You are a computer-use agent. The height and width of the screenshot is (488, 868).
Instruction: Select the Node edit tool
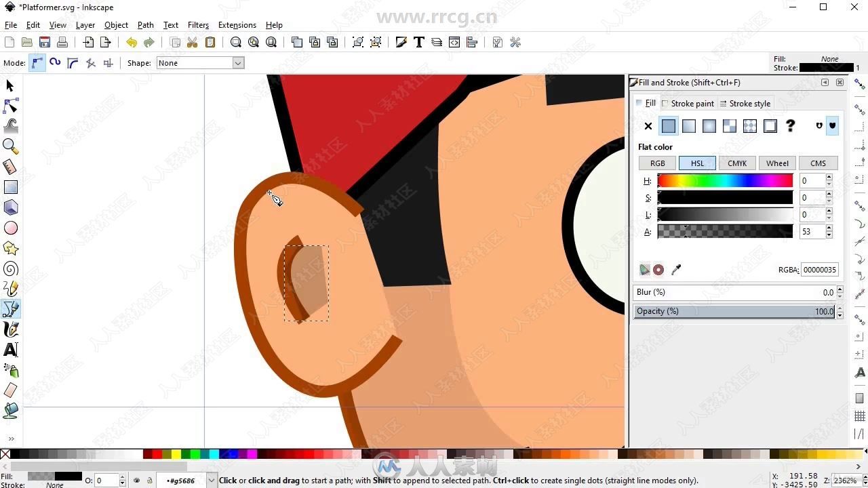coord(10,106)
